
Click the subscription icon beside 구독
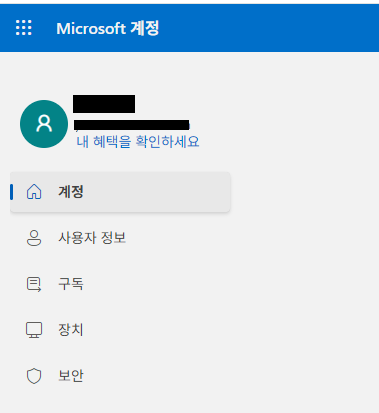coord(34,284)
